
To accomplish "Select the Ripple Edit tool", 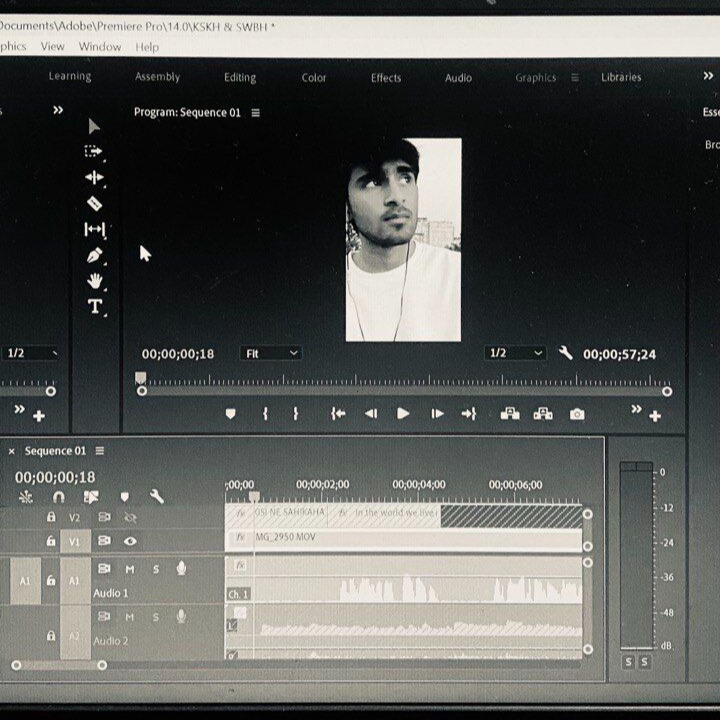I will click(x=94, y=177).
